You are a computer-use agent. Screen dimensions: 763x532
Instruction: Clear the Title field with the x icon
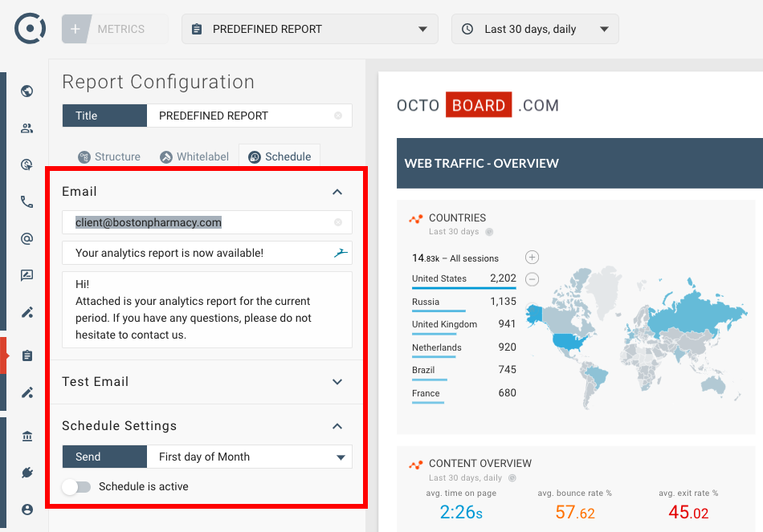coord(338,116)
